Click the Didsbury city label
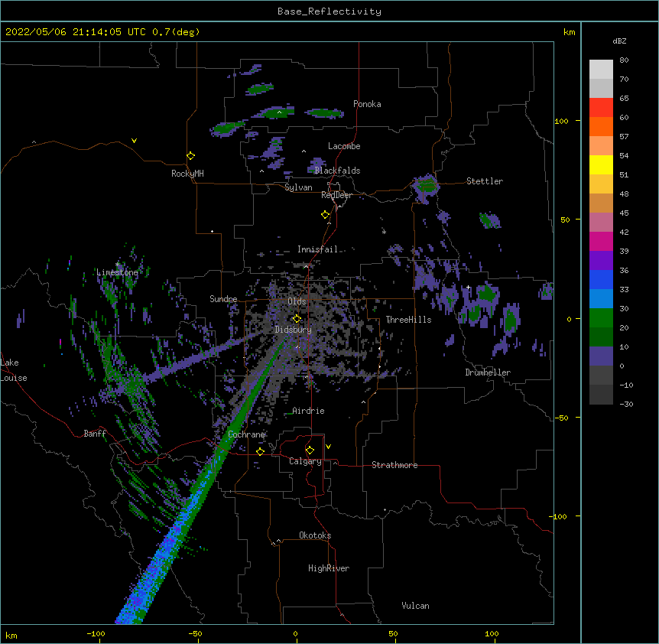 (294, 330)
